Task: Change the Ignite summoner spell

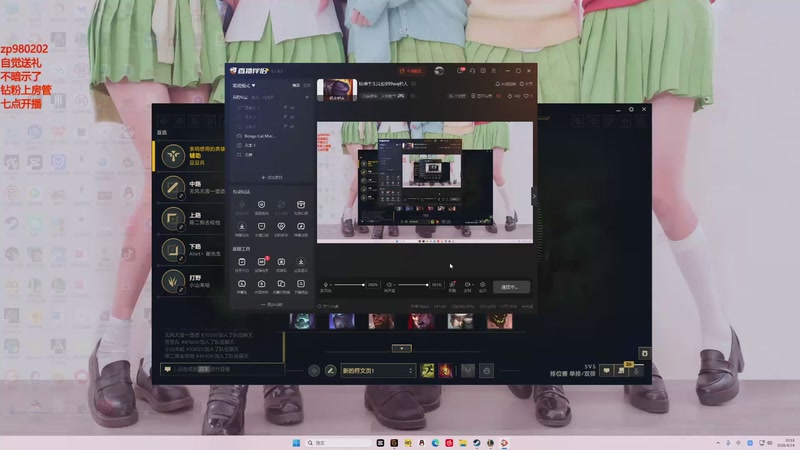Action: tap(445, 370)
